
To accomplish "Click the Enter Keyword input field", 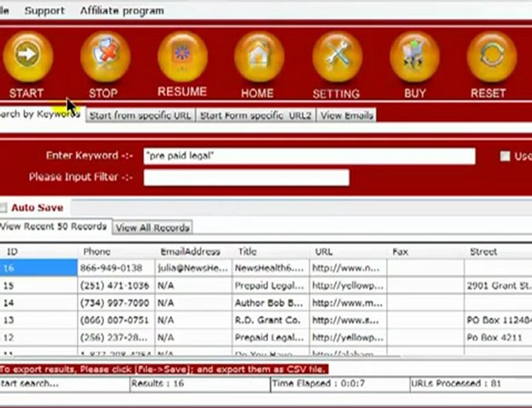I will tap(309, 156).
